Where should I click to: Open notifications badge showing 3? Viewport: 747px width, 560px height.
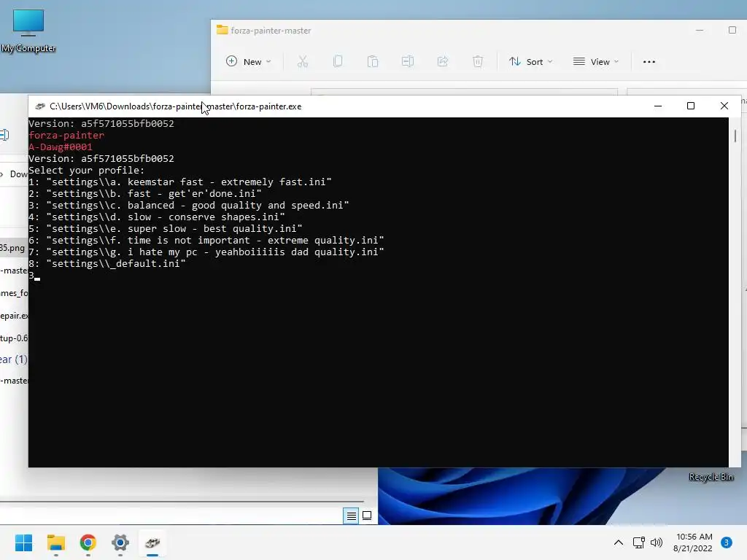click(x=727, y=542)
